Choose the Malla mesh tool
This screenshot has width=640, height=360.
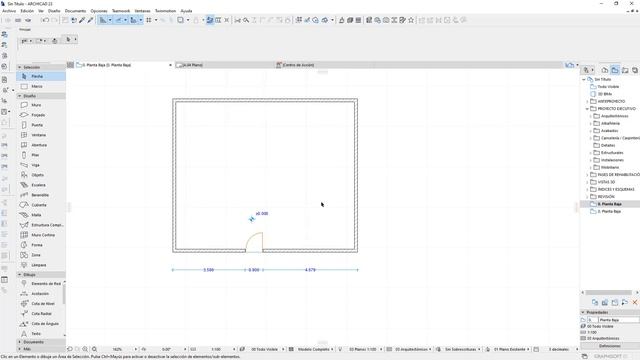(x=41, y=215)
